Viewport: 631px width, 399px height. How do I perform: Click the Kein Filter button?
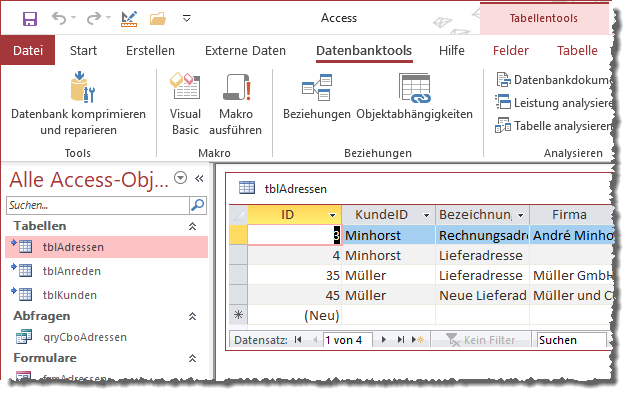coord(481,340)
